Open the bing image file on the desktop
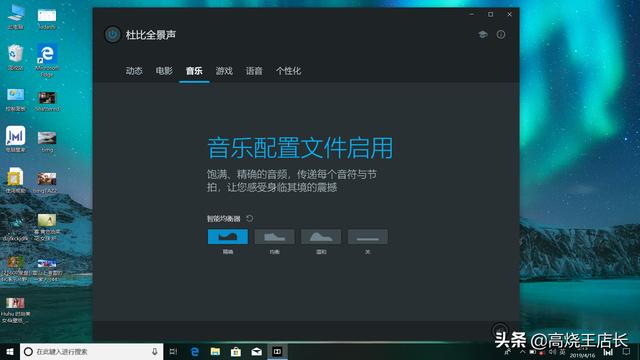The height and width of the screenshot is (360, 640). click(x=47, y=141)
